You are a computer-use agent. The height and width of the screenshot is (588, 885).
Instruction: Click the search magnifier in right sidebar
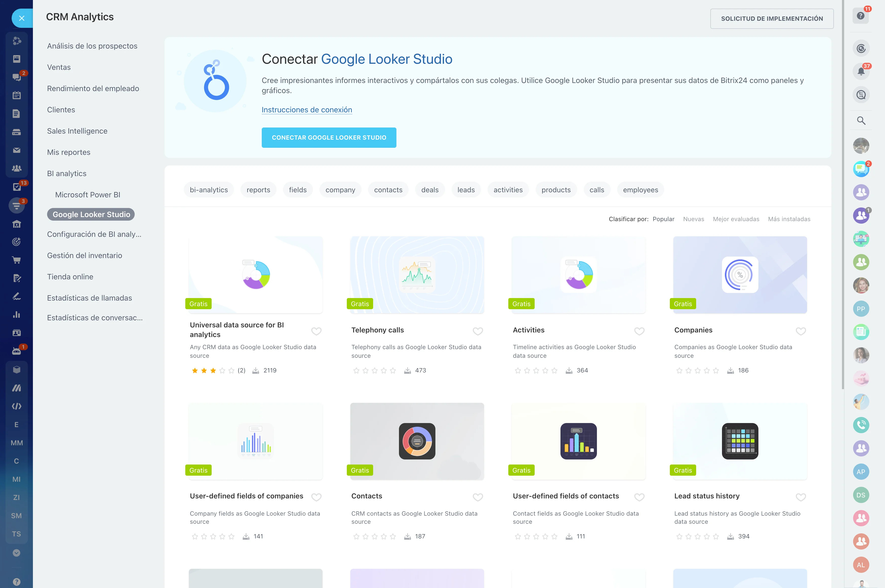click(x=861, y=120)
